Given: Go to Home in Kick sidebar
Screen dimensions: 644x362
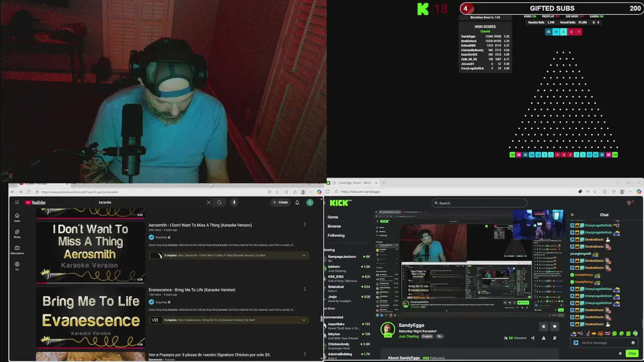Looking at the screenshot, I should 333,217.
